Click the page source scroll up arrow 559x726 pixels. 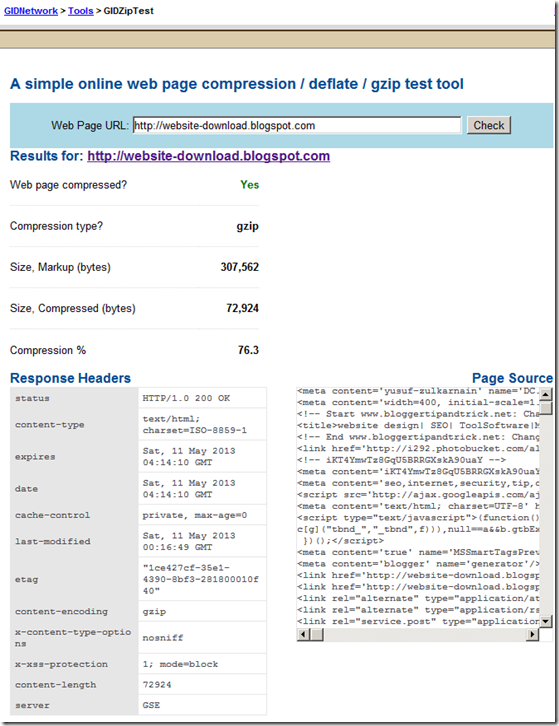click(x=546, y=394)
